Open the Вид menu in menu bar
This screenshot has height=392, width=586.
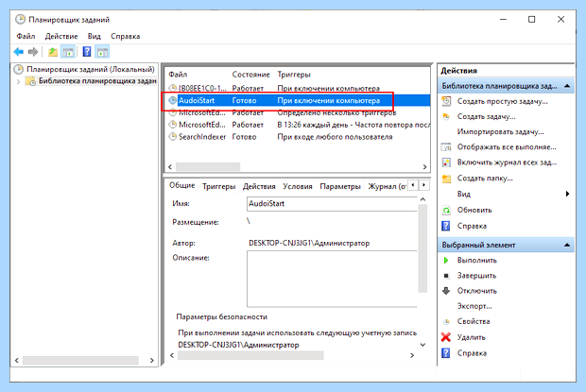tap(95, 36)
